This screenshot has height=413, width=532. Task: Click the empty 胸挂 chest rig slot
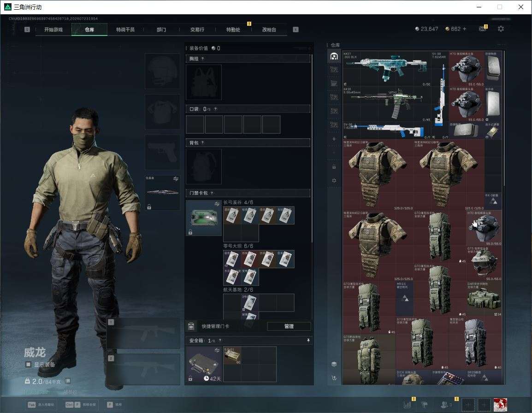click(204, 82)
